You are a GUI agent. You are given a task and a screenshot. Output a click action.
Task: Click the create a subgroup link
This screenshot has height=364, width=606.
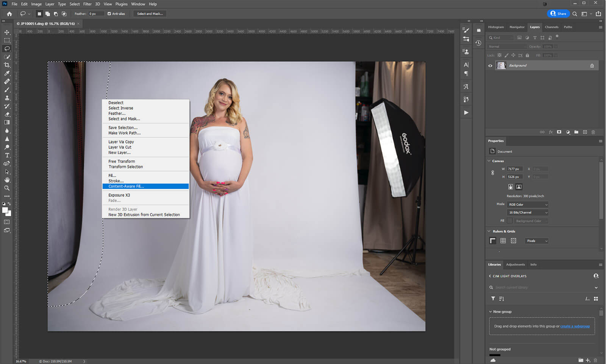pyautogui.click(x=575, y=326)
